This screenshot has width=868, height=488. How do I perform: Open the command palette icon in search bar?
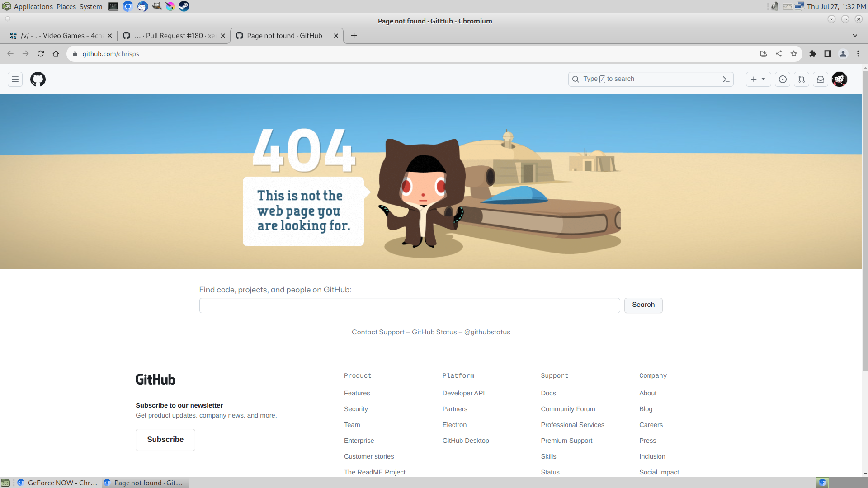click(726, 80)
